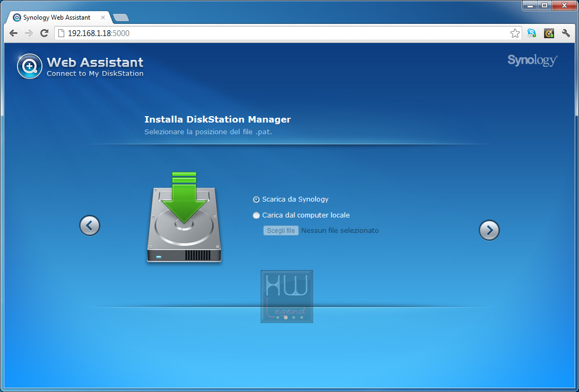Go to previous step with left arrow

(90, 225)
